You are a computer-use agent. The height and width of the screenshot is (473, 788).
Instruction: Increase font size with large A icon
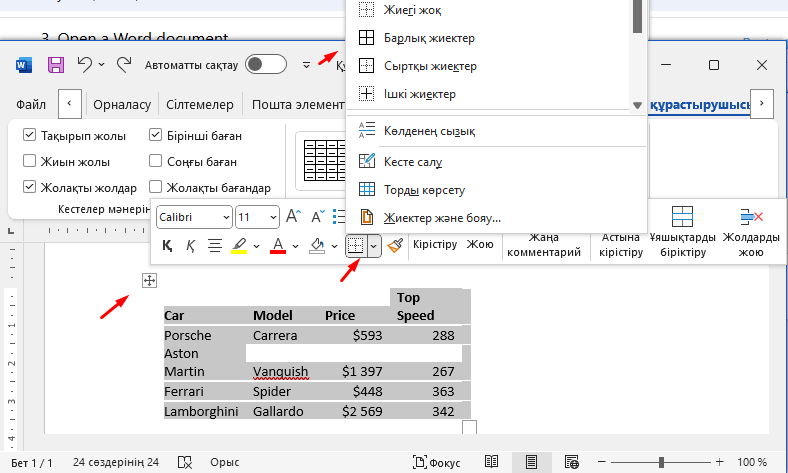(x=293, y=217)
